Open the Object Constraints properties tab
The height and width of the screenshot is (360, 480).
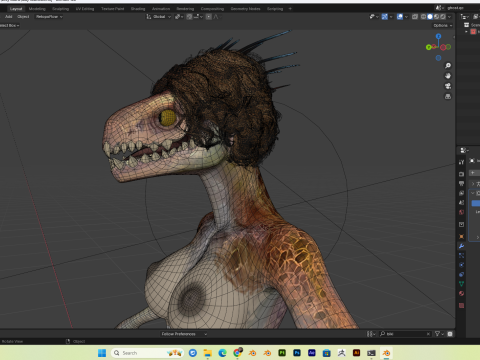461,274
